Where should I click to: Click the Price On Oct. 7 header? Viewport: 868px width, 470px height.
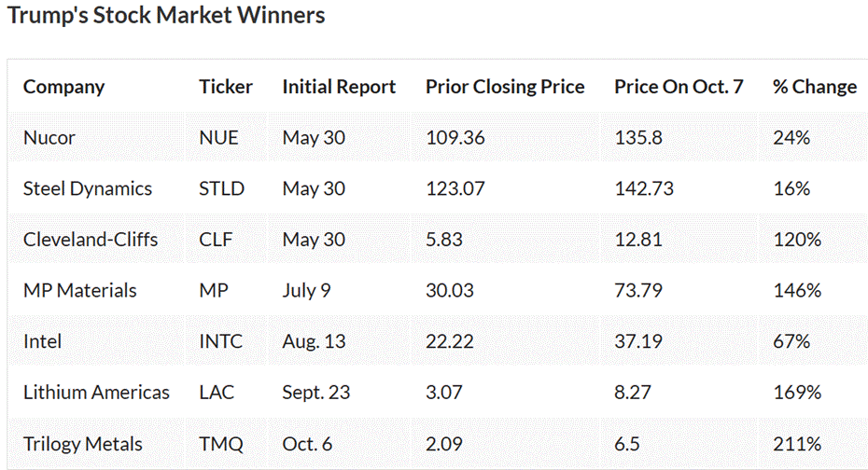point(679,87)
